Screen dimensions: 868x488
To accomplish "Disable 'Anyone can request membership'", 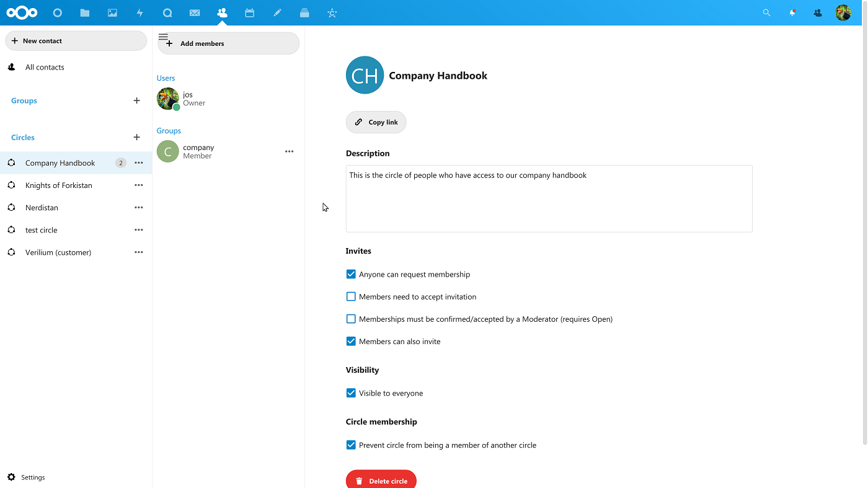I will (x=351, y=273).
